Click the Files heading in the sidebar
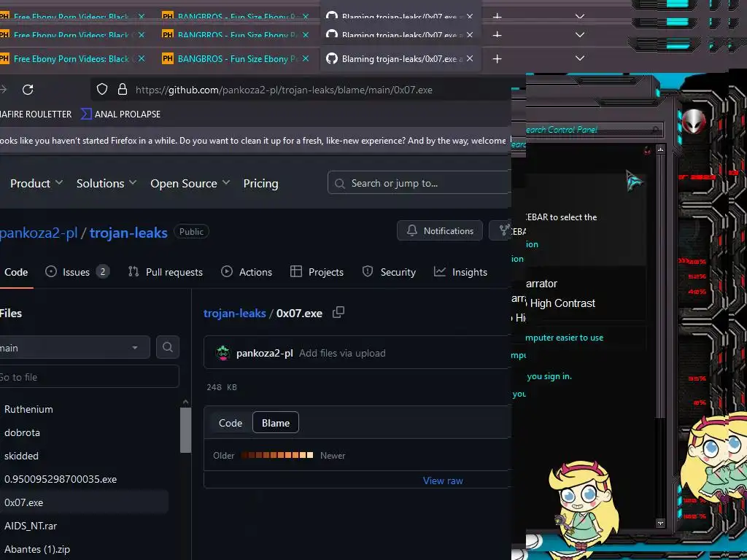This screenshot has height=560, width=747. pyautogui.click(x=11, y=313)
